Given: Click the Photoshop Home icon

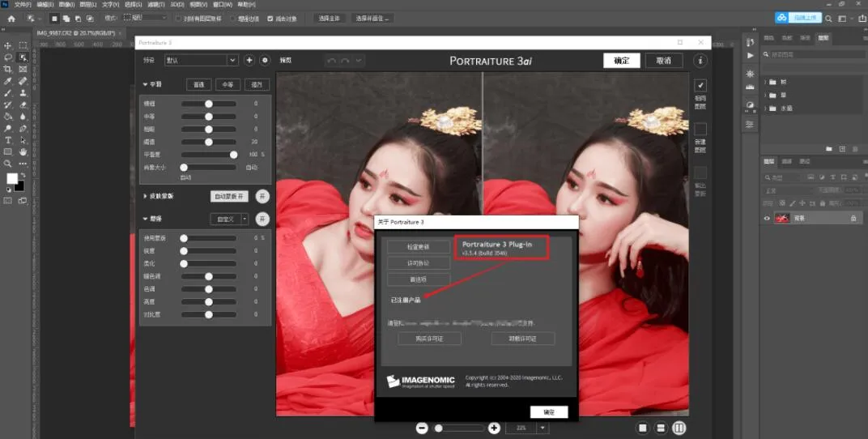Looking at the screenshot, I should (11, 18).
